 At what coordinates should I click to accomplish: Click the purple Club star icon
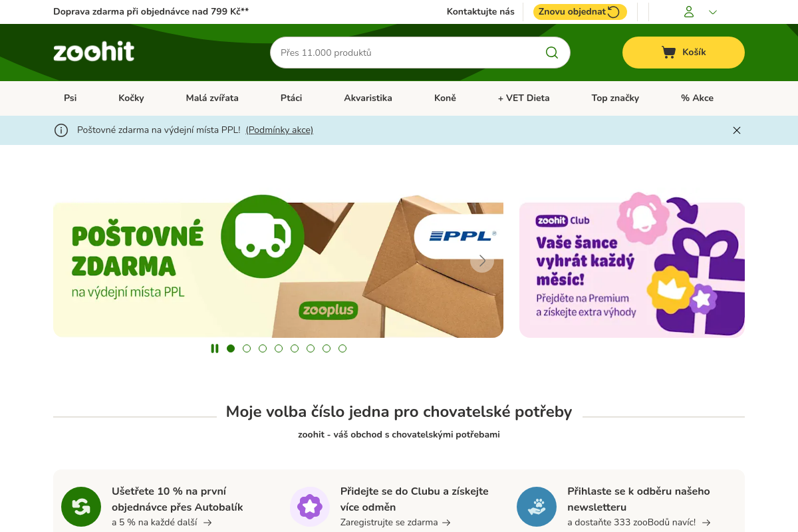coord(310,507)
